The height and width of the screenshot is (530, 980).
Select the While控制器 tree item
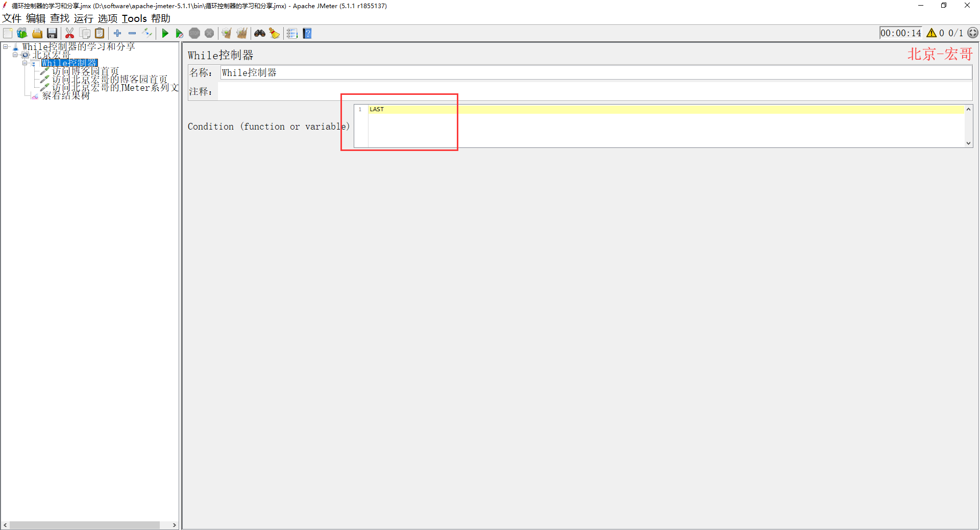point(69,63)
